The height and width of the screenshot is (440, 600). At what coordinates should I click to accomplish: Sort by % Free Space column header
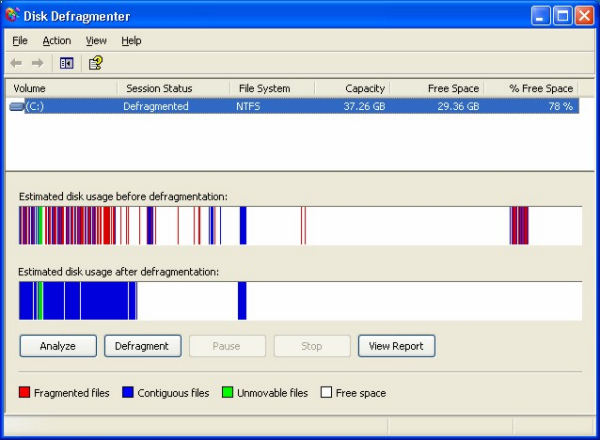531,88
